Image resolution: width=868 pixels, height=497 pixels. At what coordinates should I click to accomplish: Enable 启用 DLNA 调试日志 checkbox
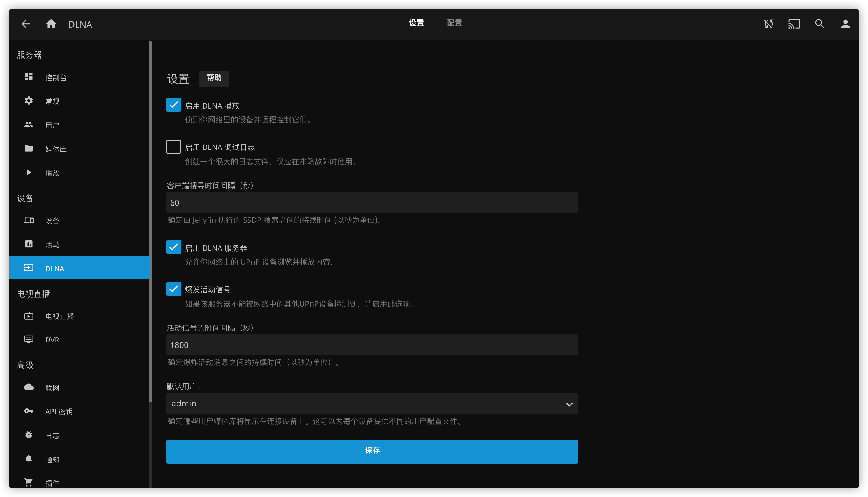(173, 147)
